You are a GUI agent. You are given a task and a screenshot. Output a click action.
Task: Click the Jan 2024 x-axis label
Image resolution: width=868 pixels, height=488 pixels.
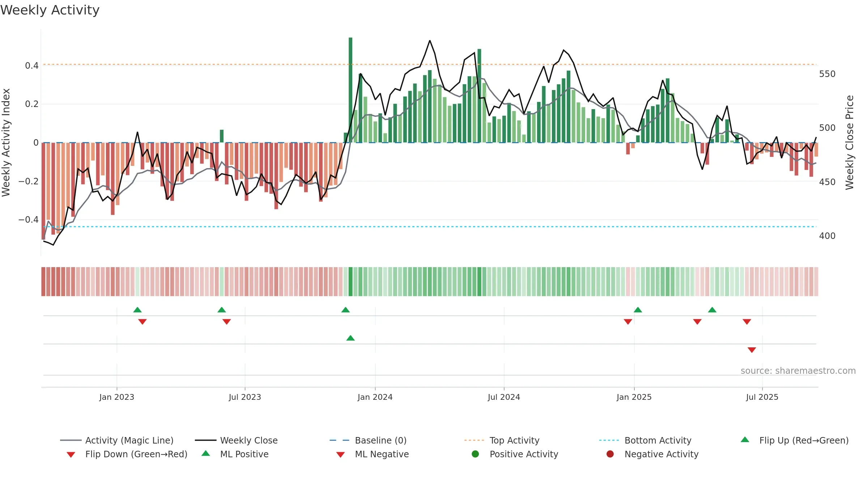(x=375, y=397)
